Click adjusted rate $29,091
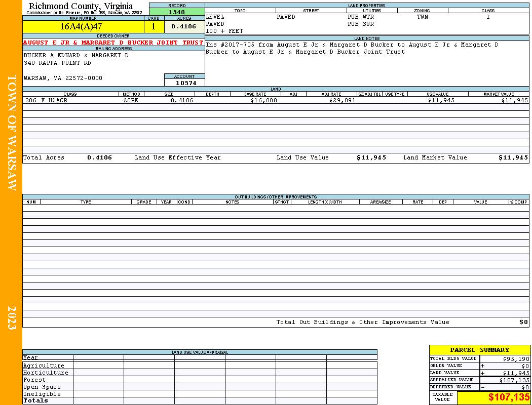The width and height of the screenshot is (532, 405). tap(343, 101)
